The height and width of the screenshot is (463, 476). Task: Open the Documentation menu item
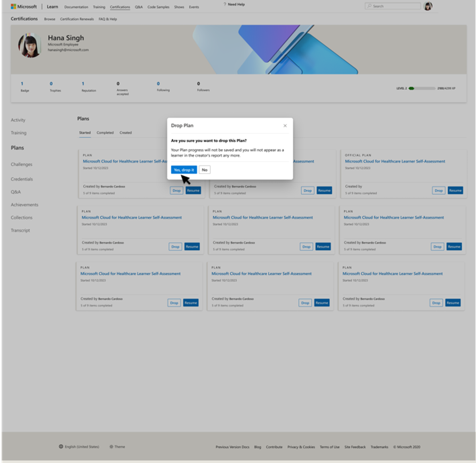tap(76, 7)
